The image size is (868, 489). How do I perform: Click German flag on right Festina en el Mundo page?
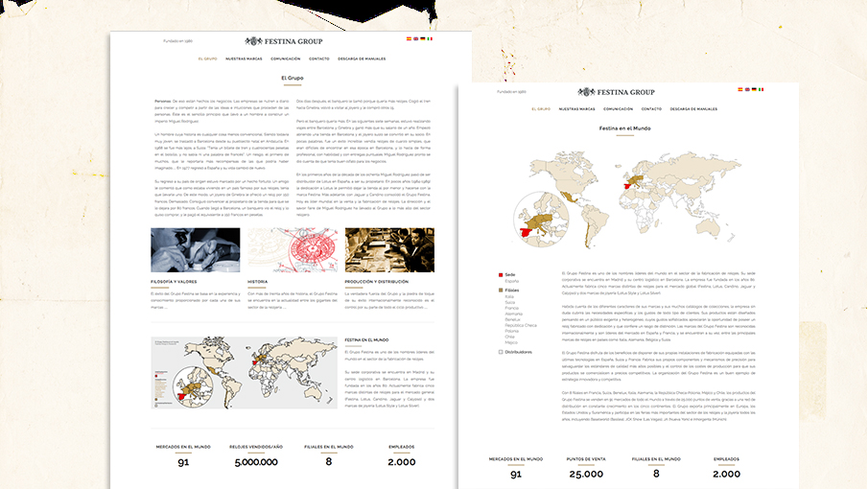tap(754, 89)
